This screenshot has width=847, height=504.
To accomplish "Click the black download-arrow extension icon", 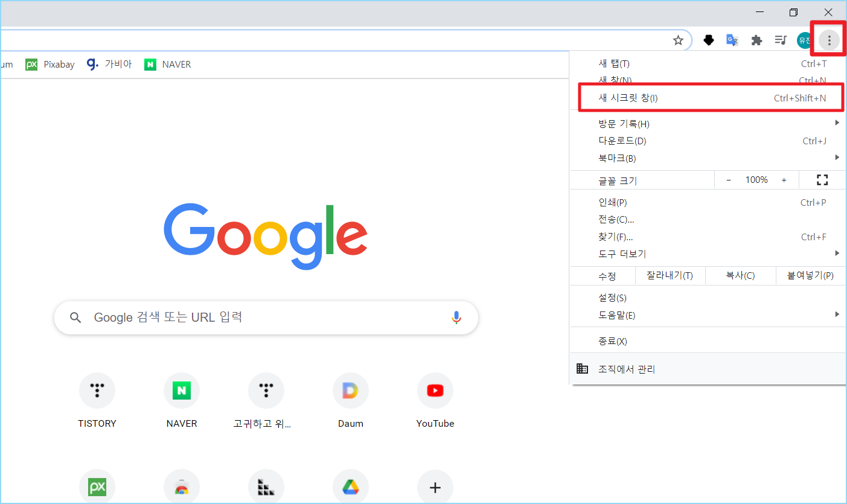I will pos(709,40).
